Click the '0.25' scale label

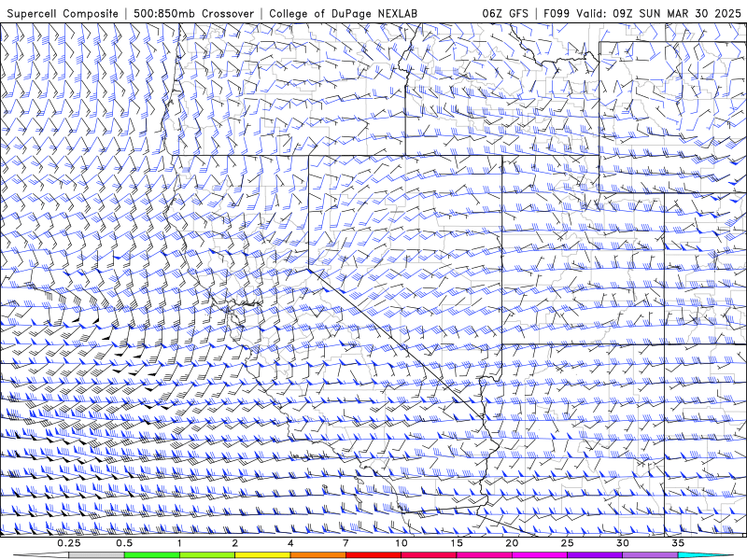pyautogui.click(x=69, y=543)
